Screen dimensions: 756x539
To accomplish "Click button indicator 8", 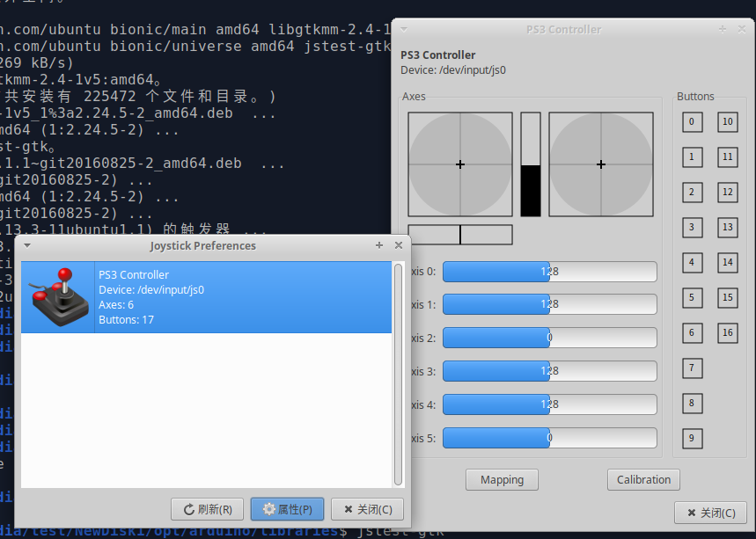I will [693, 404].
